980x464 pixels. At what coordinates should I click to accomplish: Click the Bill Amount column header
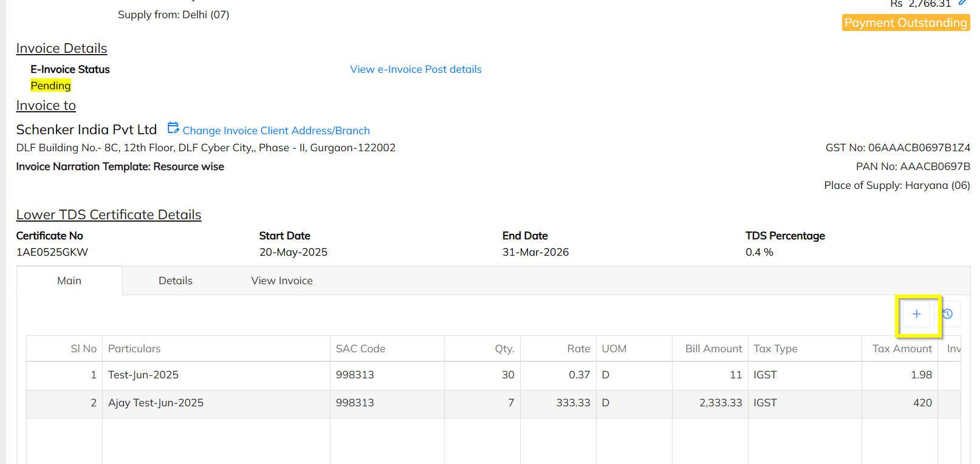(713, 349)
